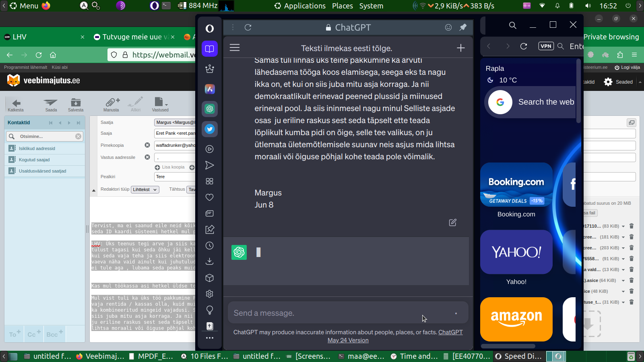Select Kogutud saajad address book
The height and width of the screenshot is (362, 644).
point(45,160)
